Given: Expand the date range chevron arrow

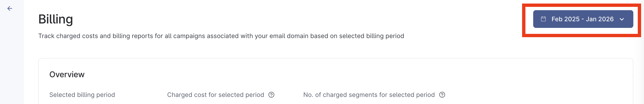Looking at the screenshot, I should 622,19.
